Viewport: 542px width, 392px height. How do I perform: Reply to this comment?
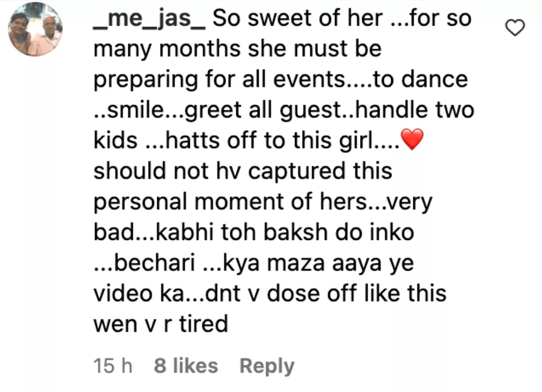267,366
